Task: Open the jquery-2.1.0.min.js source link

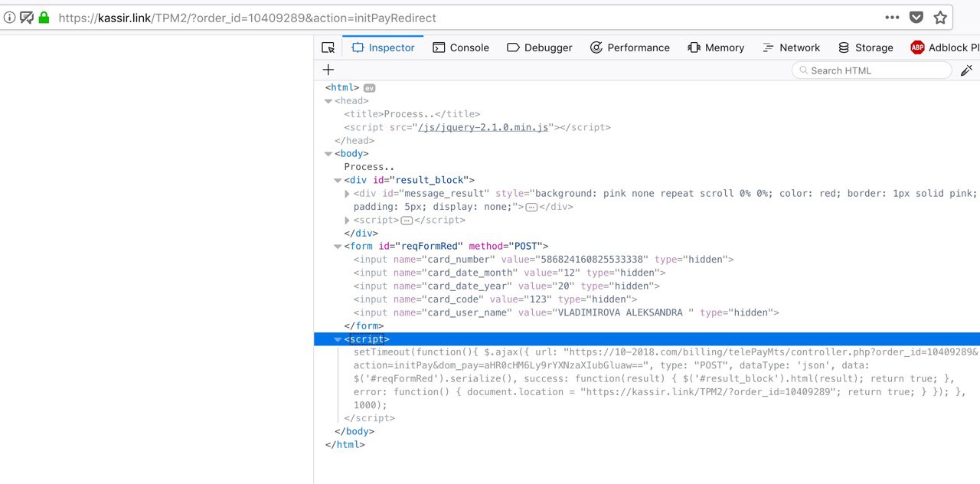Action: 482,128
